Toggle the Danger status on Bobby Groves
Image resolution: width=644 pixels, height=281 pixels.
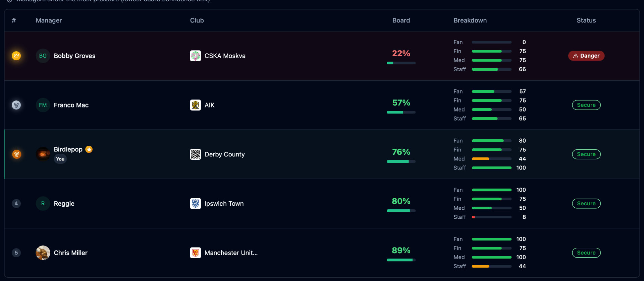tap(586, 56)
